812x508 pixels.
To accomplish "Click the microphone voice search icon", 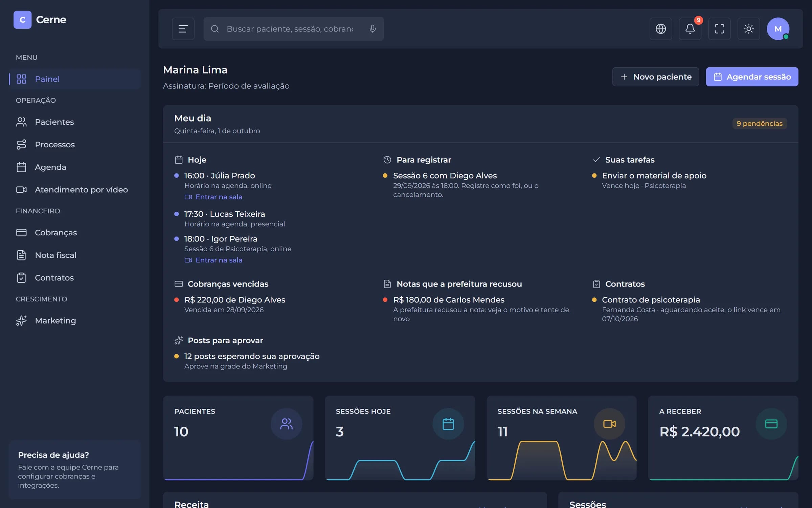I will (x=373, y=29).
